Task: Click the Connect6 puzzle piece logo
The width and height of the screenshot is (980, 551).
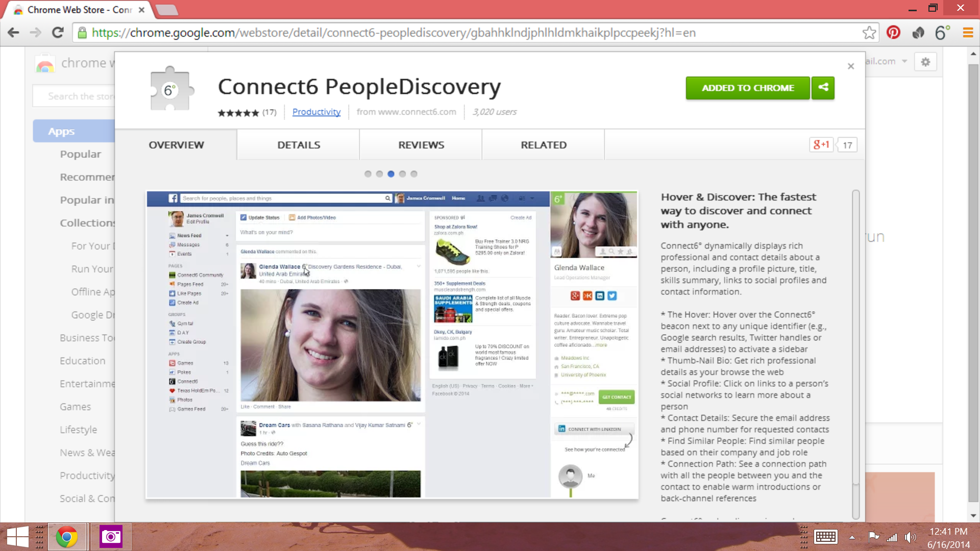Action: 171,89
